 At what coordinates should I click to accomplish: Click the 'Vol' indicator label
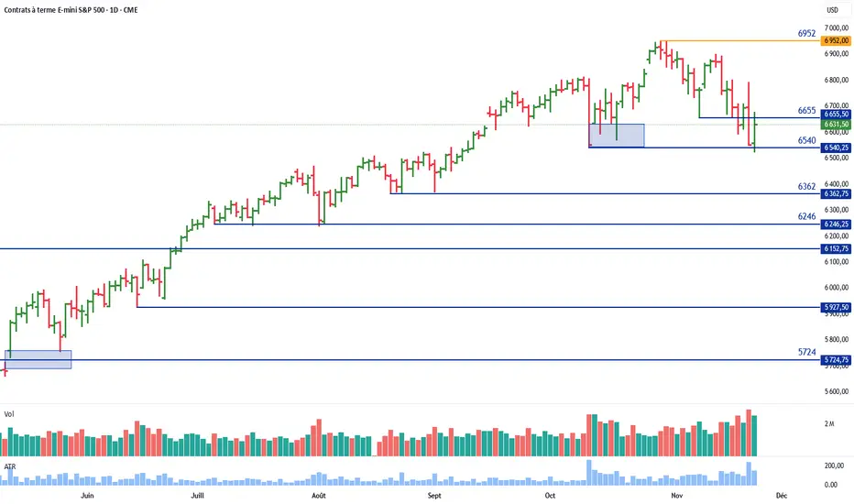[9, 414]
